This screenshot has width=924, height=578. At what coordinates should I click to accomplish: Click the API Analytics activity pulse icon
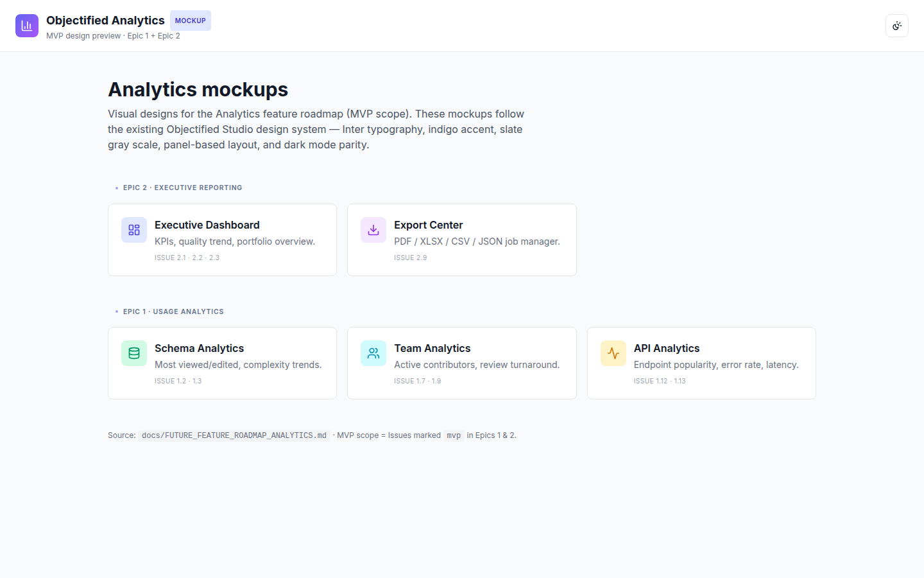(x=613, y=353)
